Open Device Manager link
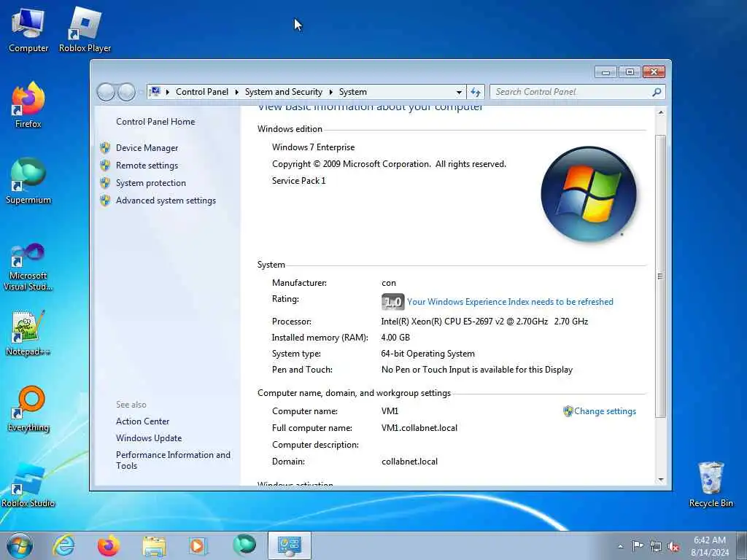This screenshot has height=560, width=747. pyautogui.click(x=147, y=148)
